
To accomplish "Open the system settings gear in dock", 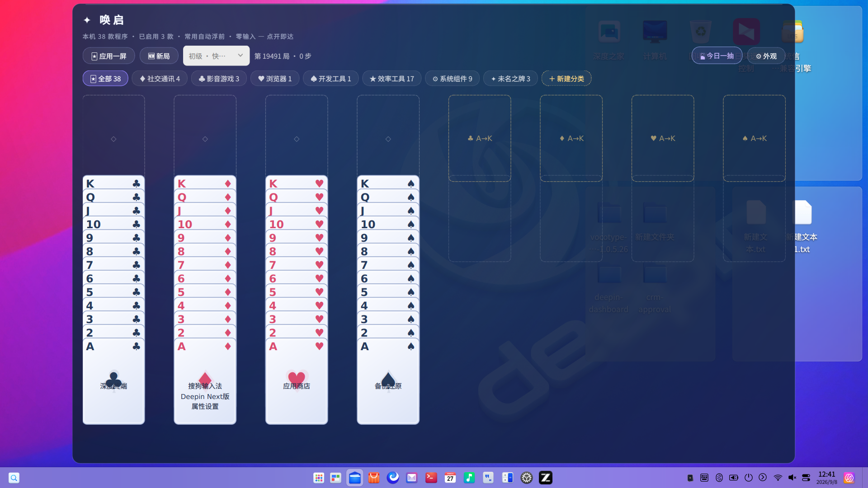I will click(527, 478).
